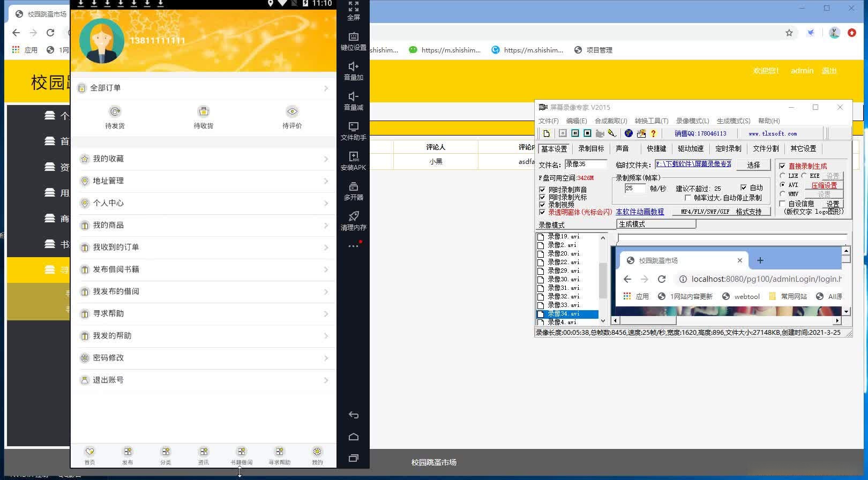
Task: Click the emulator fullscreen (全屏) icon
Action: (x=354, y=7)
